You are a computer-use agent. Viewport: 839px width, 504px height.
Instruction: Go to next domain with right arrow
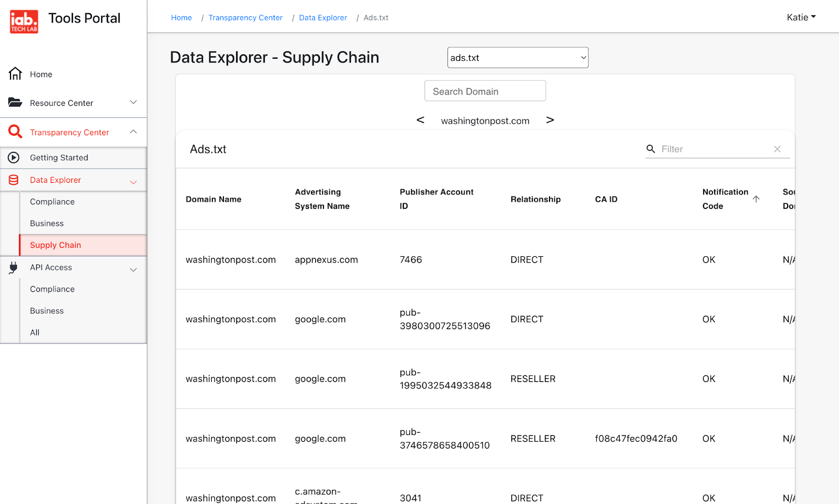[x=550, y=120]
